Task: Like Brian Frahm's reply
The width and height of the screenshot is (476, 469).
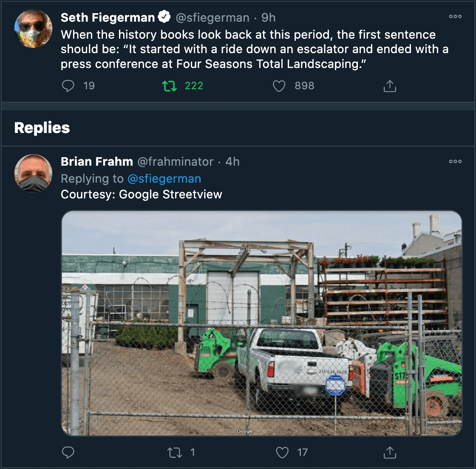Action: [282, 452]
